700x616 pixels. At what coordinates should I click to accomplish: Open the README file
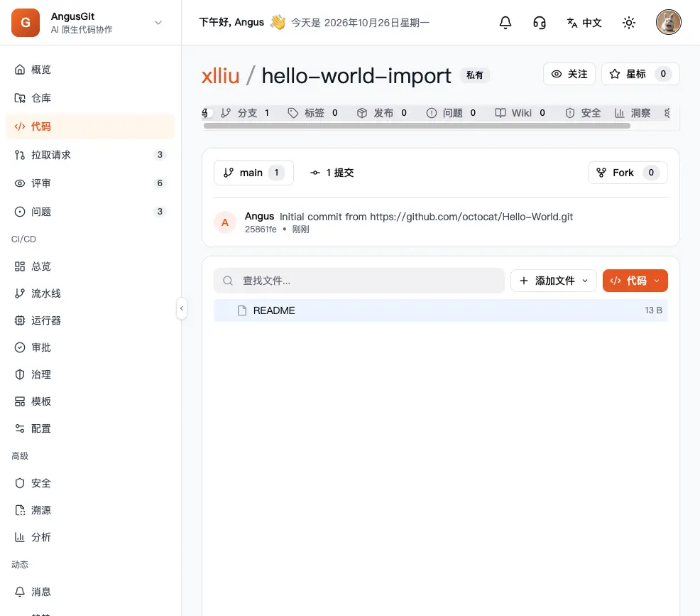441,310
